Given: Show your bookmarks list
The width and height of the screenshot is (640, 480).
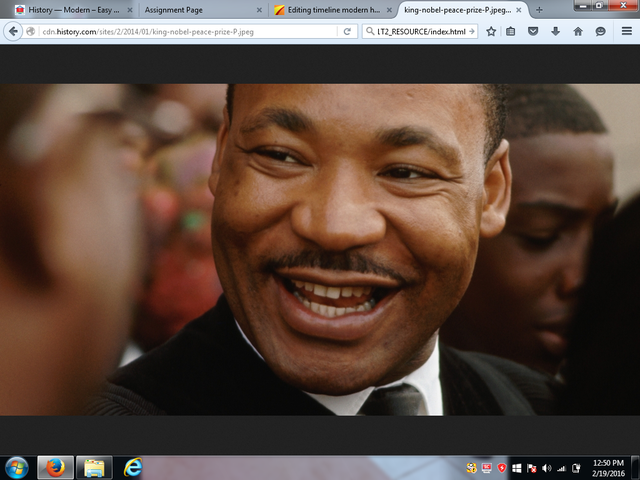Looking at the screenshot, I should pos(510,31).
